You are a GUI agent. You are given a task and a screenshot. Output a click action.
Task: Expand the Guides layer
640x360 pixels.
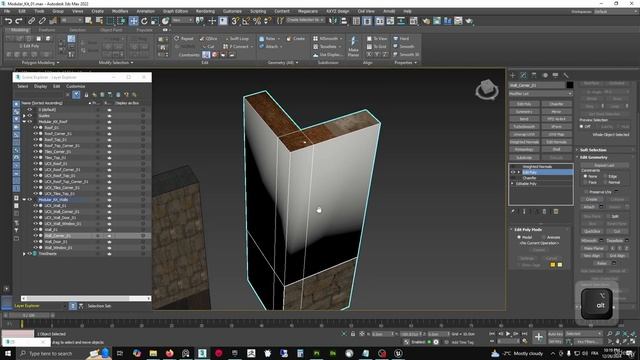point(24,116)
